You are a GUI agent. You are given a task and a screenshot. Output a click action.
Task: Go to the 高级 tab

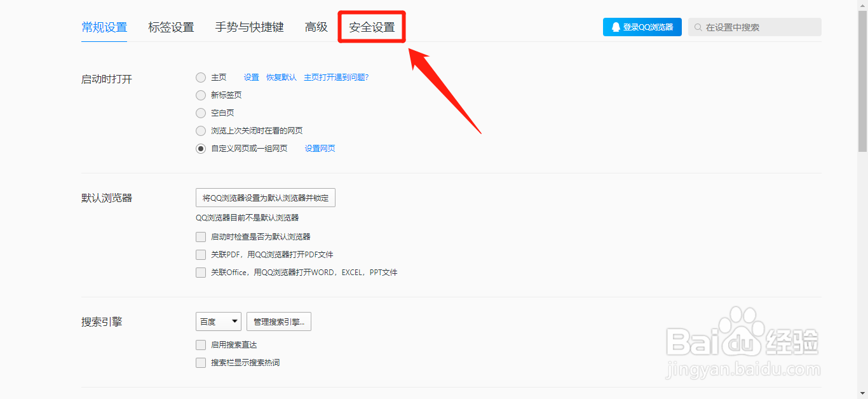click(x=316, y=27)
